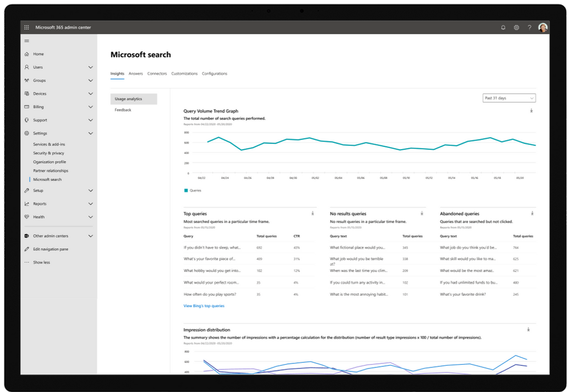This screenshot has height=392, width=571.
Task: Switch to the Configurations tab
Action: (x=214, y=74)
